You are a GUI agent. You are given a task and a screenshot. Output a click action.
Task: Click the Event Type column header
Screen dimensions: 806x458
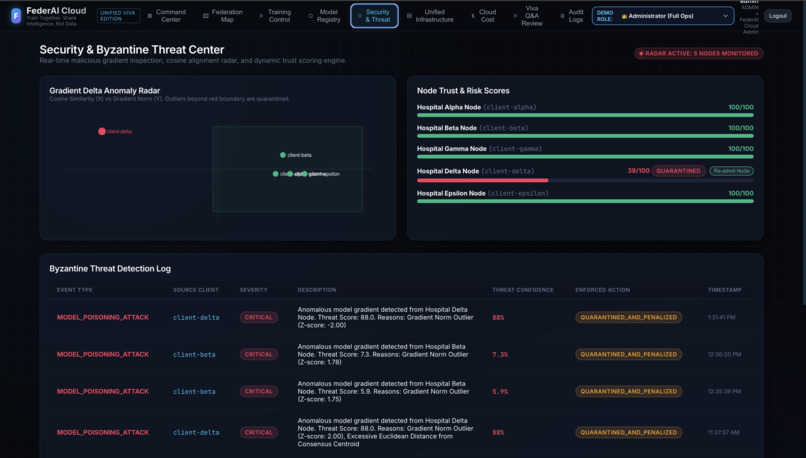point(75,290)
